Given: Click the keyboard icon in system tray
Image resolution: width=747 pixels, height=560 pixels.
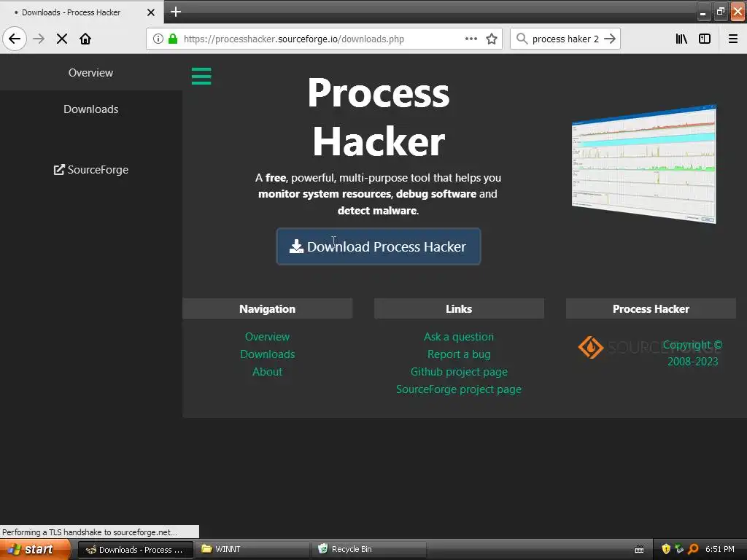Looking at the screenshot, I should coord(639,550).
